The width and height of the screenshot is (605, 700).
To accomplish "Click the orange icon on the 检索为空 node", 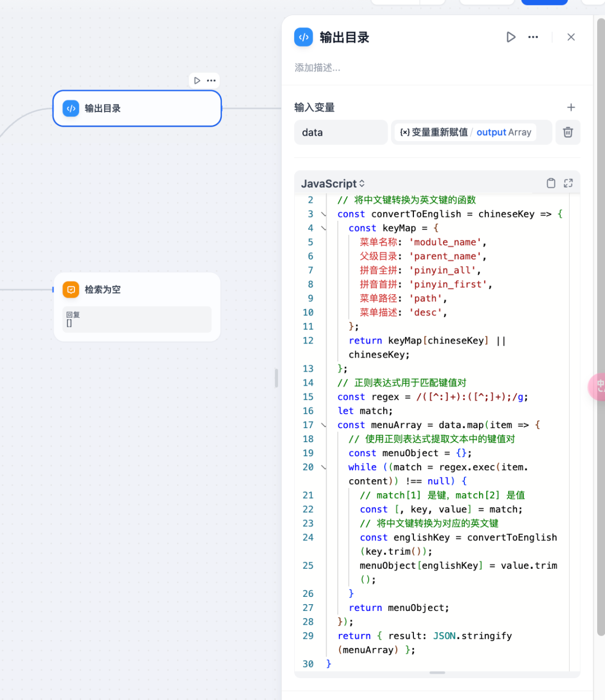I will click(x=71, y=290).
